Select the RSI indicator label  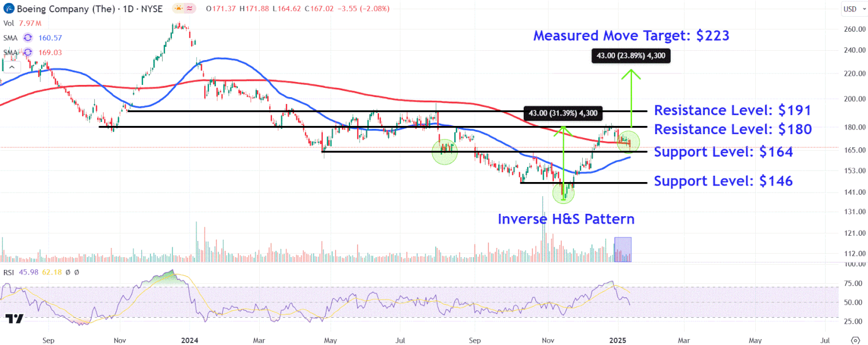pyautogui.click(x=10, y=272)
